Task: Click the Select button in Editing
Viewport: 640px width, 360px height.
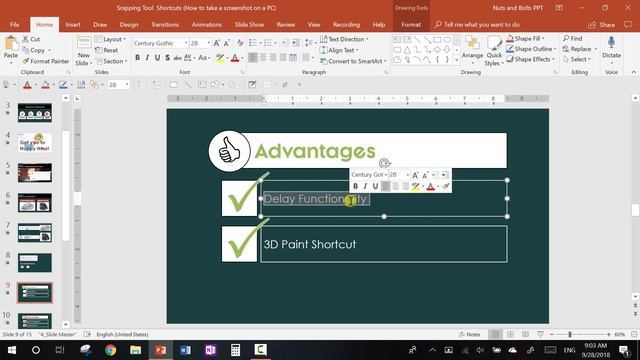Action: point(577,60)
